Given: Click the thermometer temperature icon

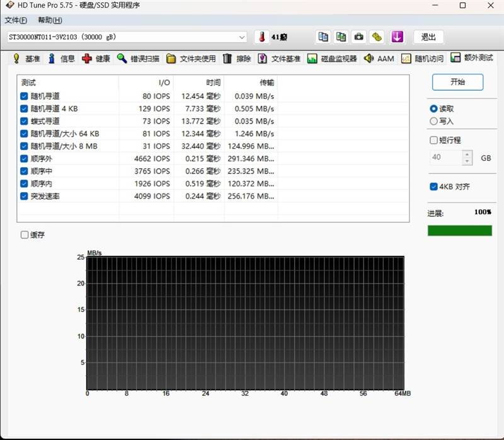Looking at the screenshot, I should (261, 37).
